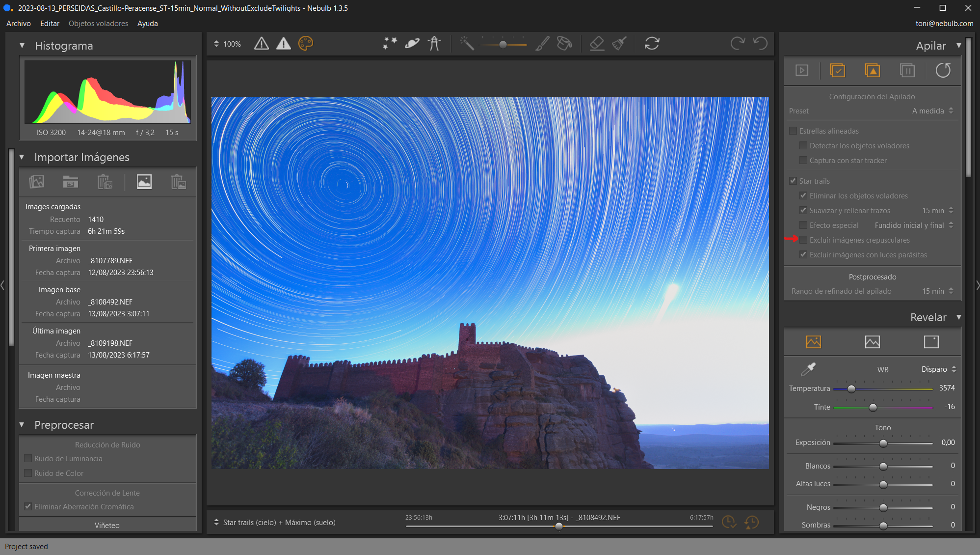
Task: Click the import folder icon
Action: click(71, 182)
